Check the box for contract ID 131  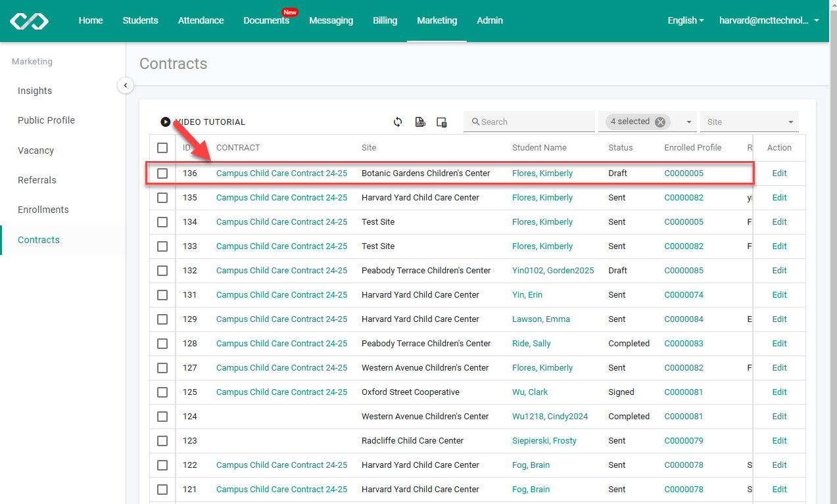[x=162, y=295]
